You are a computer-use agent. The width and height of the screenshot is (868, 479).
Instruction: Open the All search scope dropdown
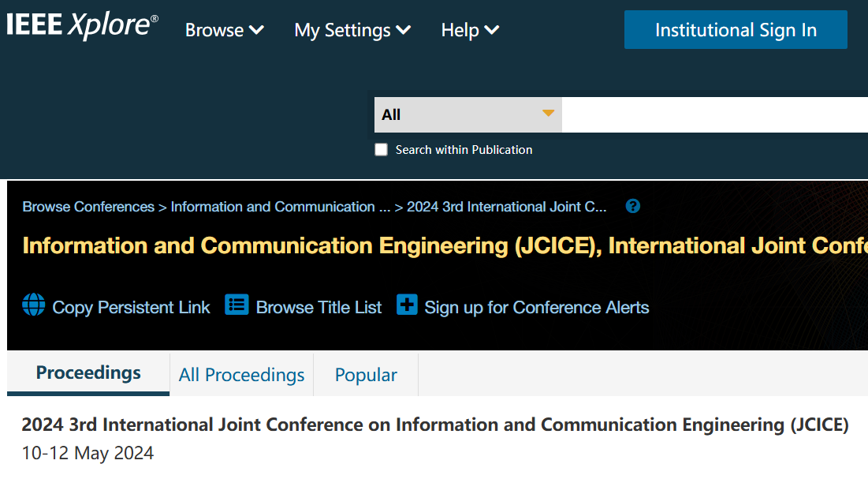pos(468,114)
